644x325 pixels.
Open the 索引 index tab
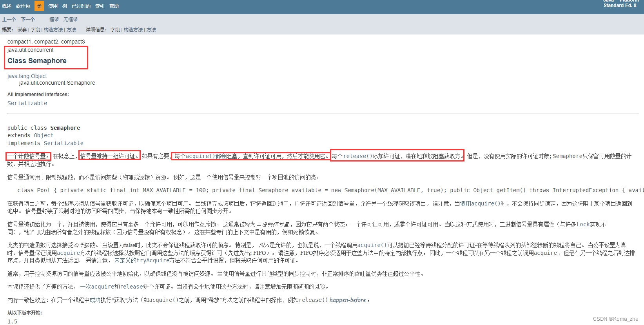click(x=100, y=6)
